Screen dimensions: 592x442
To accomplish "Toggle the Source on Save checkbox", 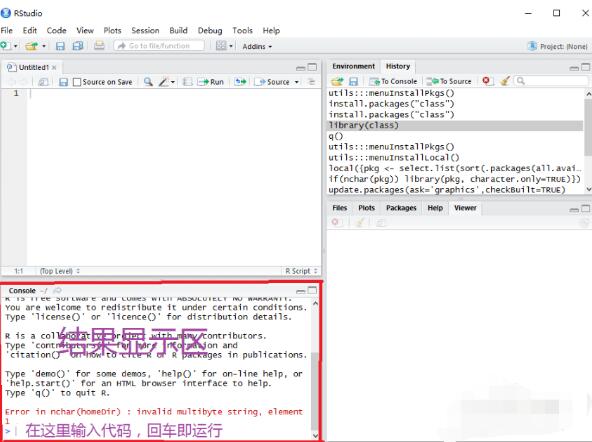I will point(77,82).
